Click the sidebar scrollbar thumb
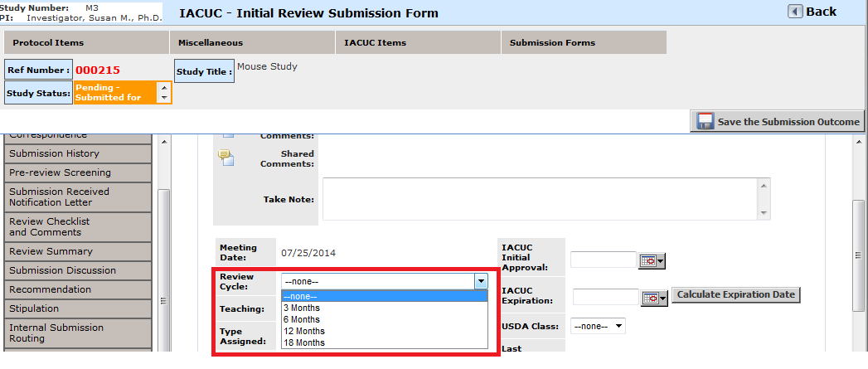 tap(163, 269)
